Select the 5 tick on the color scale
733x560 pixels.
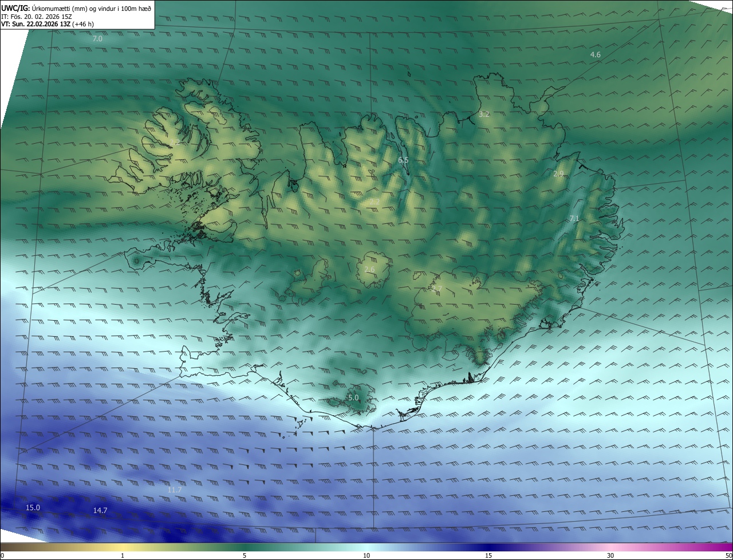pos(245,555)
